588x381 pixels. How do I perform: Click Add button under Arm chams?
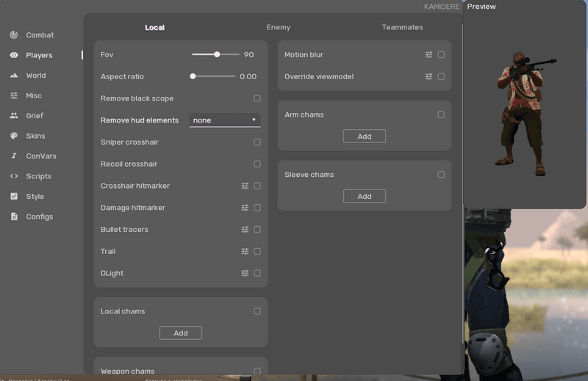(364, 137)
